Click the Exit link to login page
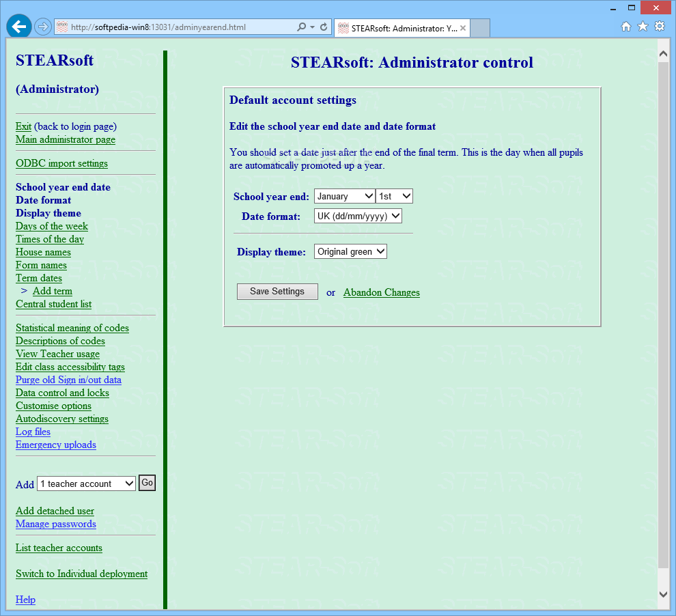 [23, 126]
